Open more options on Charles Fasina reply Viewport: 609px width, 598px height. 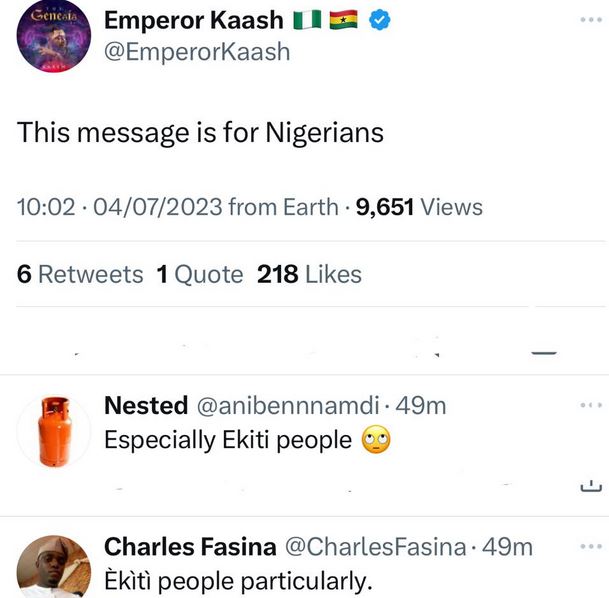591,547
